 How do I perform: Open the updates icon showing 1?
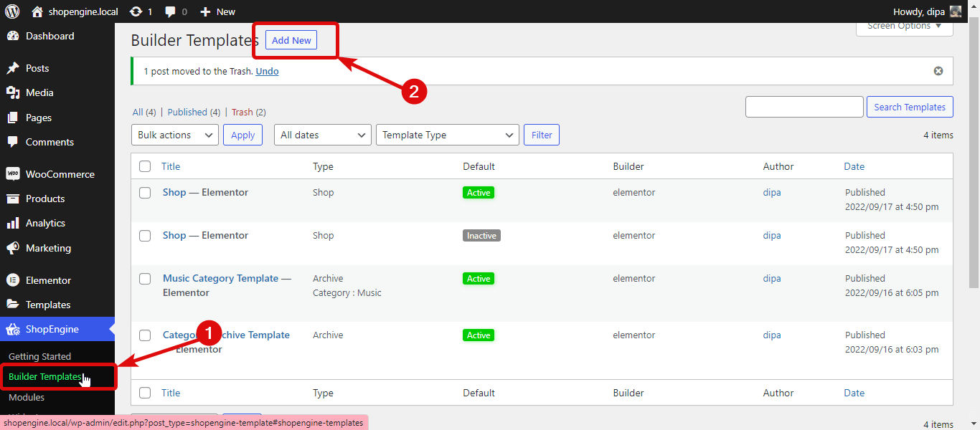136,11
